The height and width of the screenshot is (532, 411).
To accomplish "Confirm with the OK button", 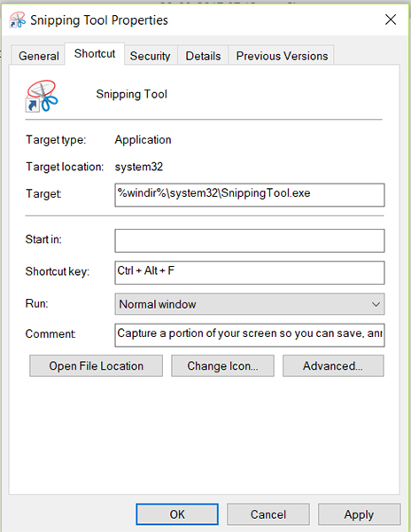I will point(177,514).
